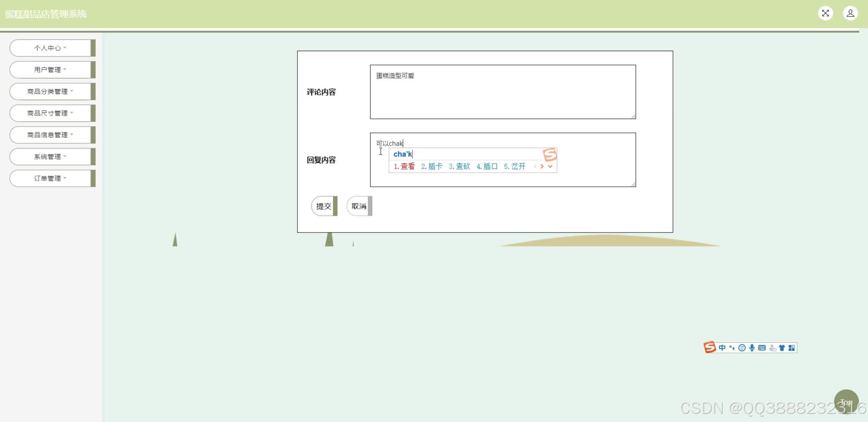Click the Sogou microphone voice input icon
The height and width of the screenshot is (422, 868).
click(752, 348)
